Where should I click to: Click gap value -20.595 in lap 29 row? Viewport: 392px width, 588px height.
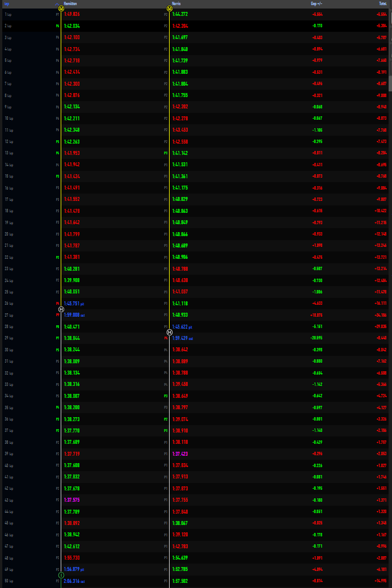pos(317,338)
